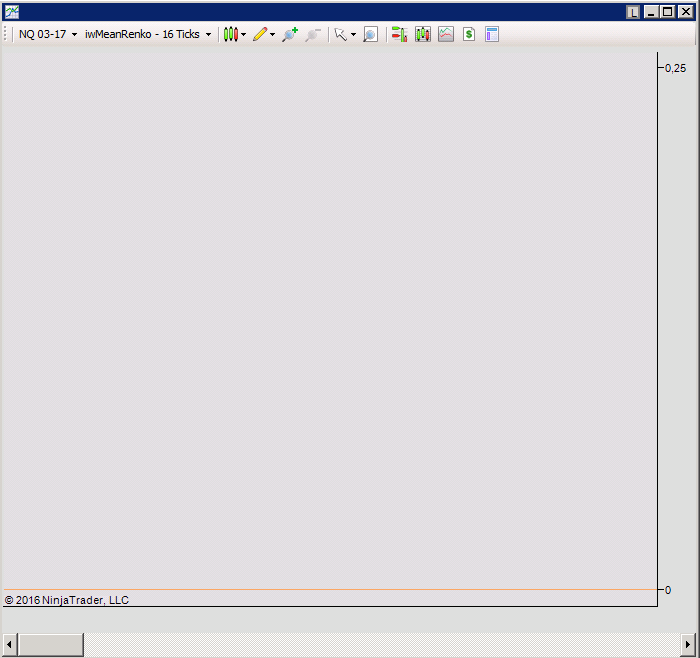Click the chart window icon in the title bar
Image resolution: width=700 pixels, height=658 pixels.
pos(12,12)
